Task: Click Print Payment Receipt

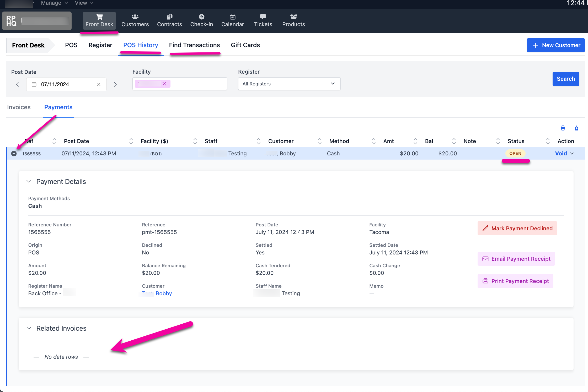Action: point(515,281)
